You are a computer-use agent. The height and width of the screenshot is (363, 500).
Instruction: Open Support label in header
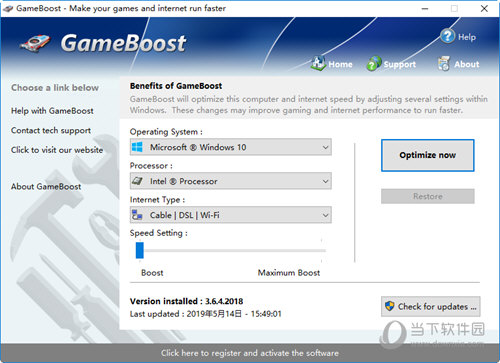click(x=400, y=65)
